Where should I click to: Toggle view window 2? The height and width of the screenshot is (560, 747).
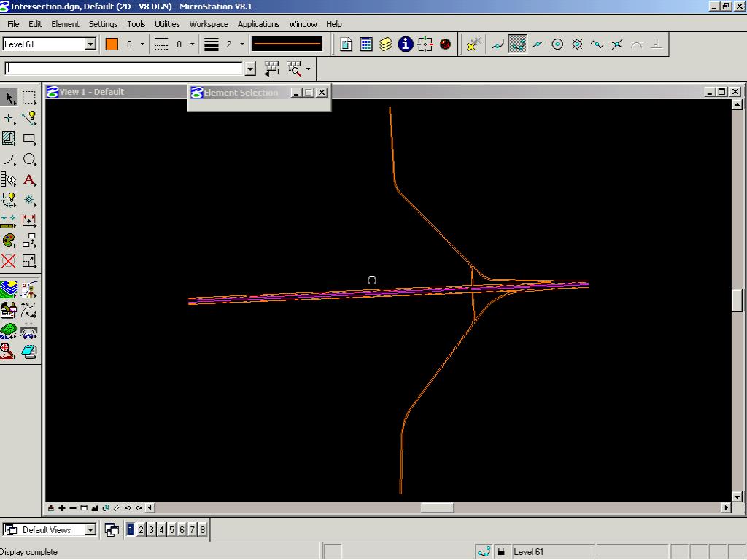141,529
